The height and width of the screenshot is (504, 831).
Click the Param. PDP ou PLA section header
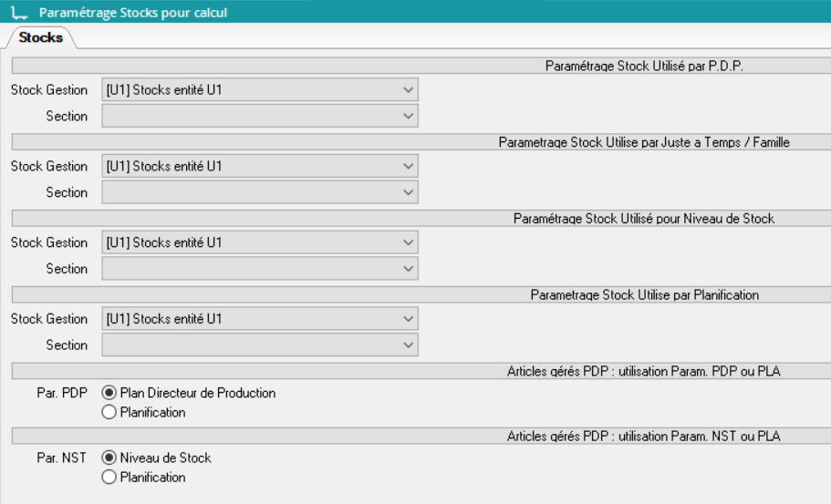pos(643,372)
